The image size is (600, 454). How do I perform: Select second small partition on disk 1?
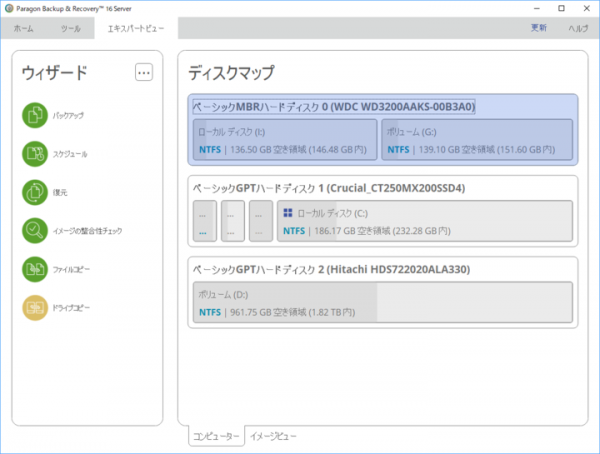[233, 221]
